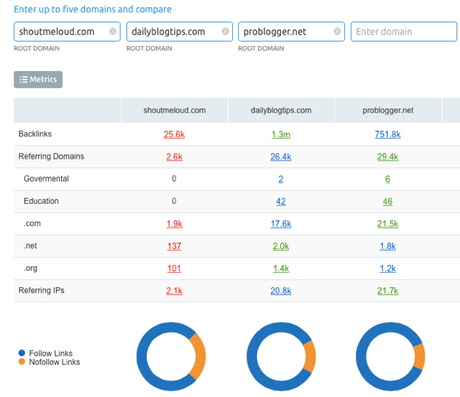Image resolution: width=460 pixels, height=397 pixels.
Task: Open shoutmeloud.com referring IPs 2.1k
Action: tap(174, 291)
